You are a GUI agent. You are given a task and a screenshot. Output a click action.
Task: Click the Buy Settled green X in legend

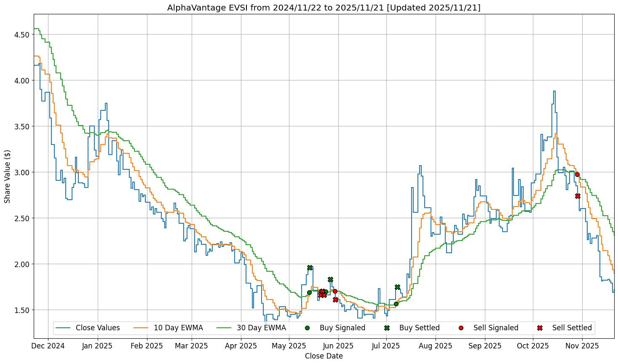387,328
